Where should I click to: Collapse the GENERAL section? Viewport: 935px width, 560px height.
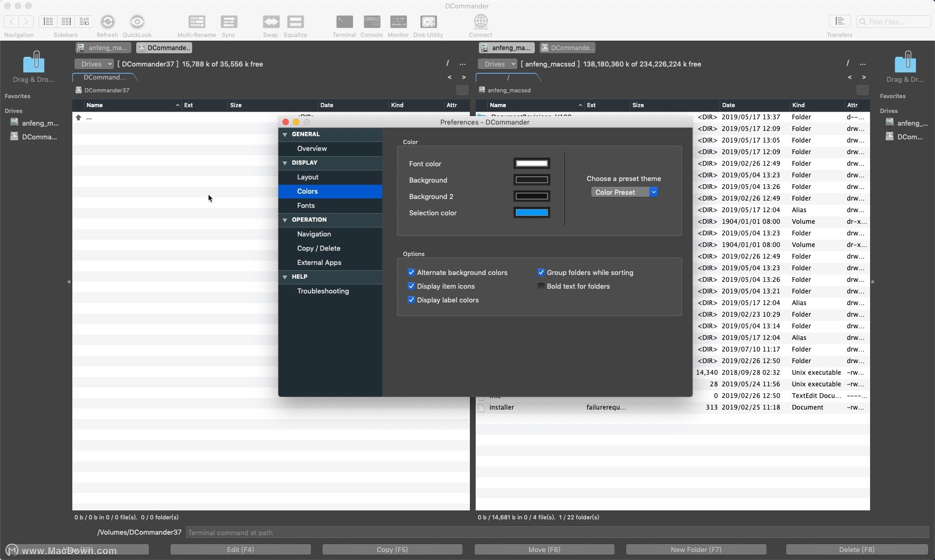[x=285, y=135]
